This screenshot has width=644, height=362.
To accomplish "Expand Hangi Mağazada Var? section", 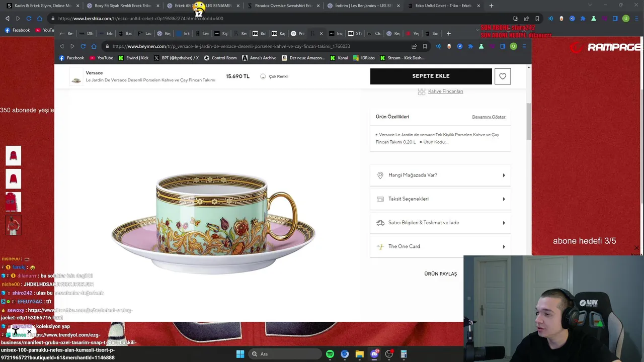I will pyautogui.click(x=440, y=175).
